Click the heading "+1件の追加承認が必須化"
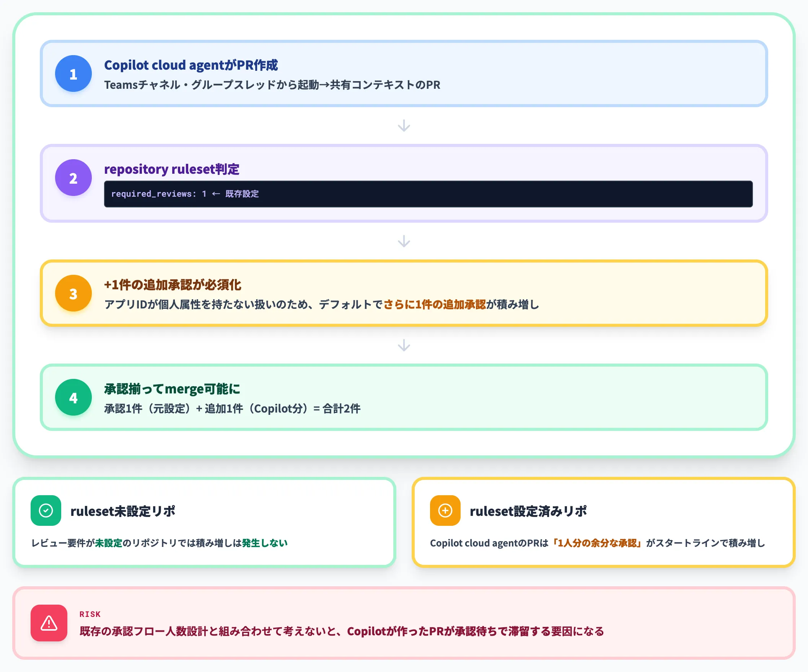The height and width of the screenshot is (672, 808). click(x=173, y=285)
